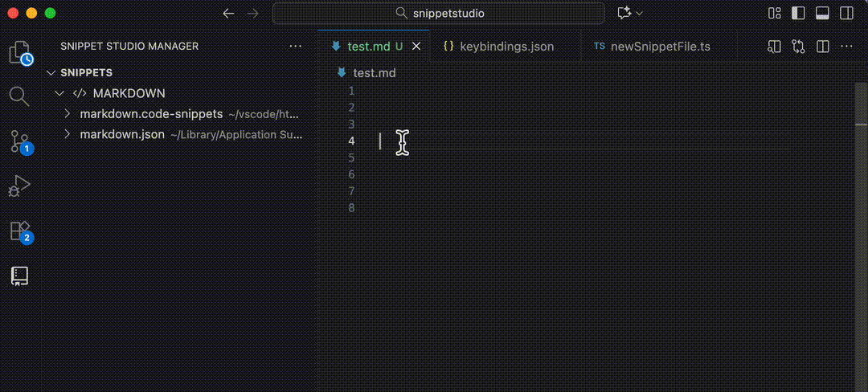Click the Open Preview to the Side icon
This screenshot has width=868, height=392.
773,47
